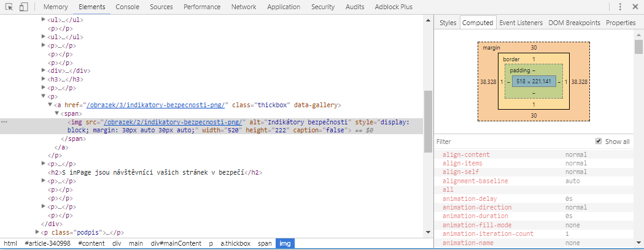This screenshot has width=644, height=250.
Task: Click the Filter input for computed styles
Action: coord(510,142)
